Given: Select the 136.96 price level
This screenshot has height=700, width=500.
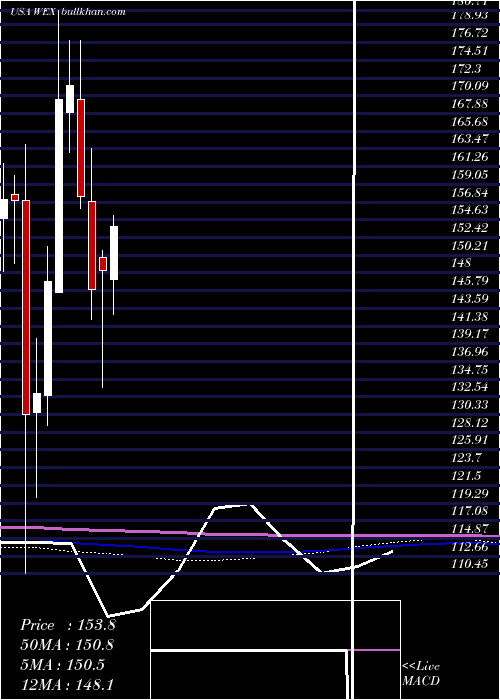Looking at the screenshot, I should click(469, 352).
